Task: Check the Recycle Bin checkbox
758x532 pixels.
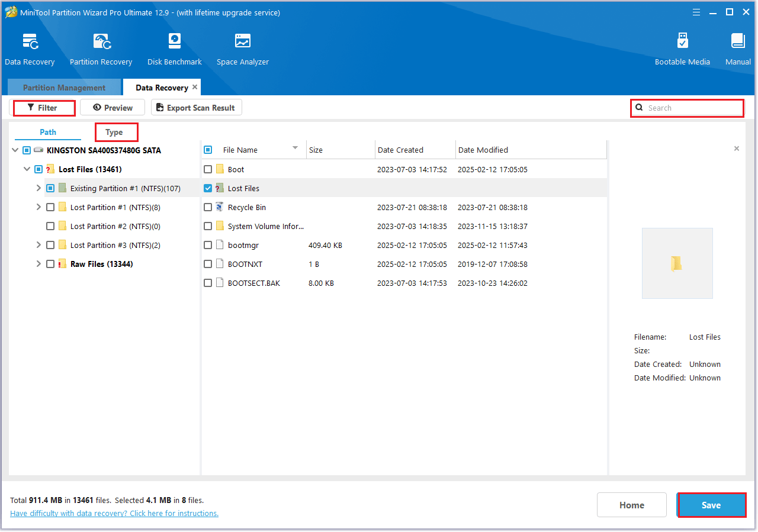Action: coord(208,207)
